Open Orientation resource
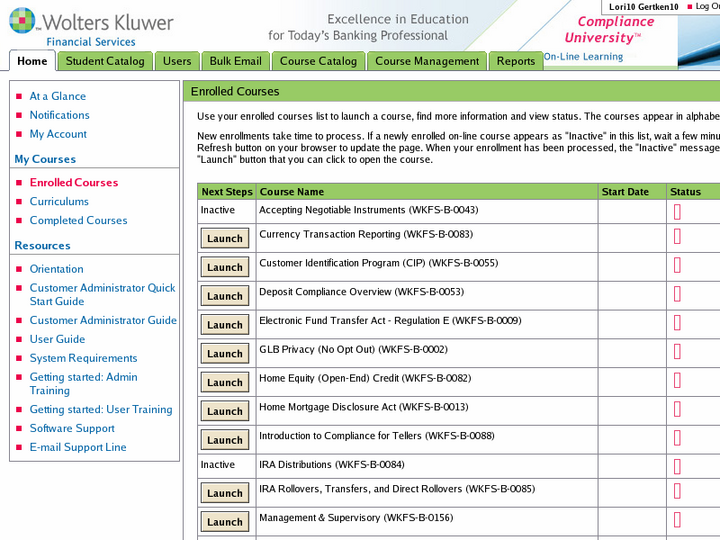 [56, 269]
